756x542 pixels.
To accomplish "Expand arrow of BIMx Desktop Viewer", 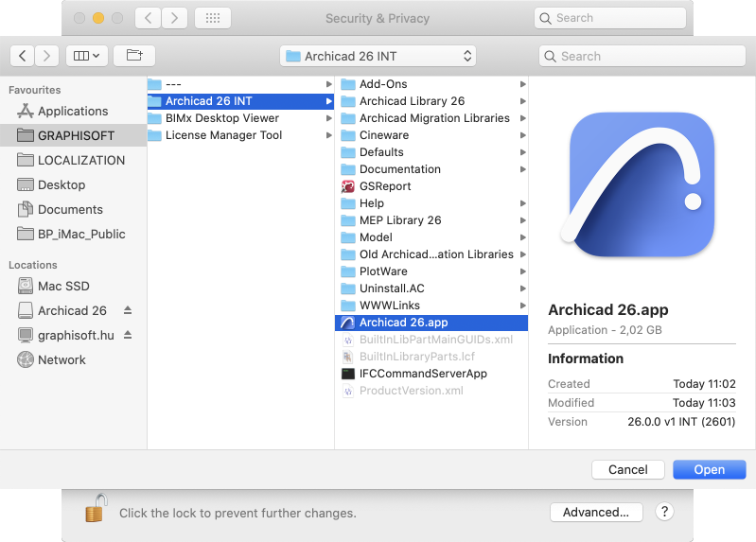I will click(329, 118).
